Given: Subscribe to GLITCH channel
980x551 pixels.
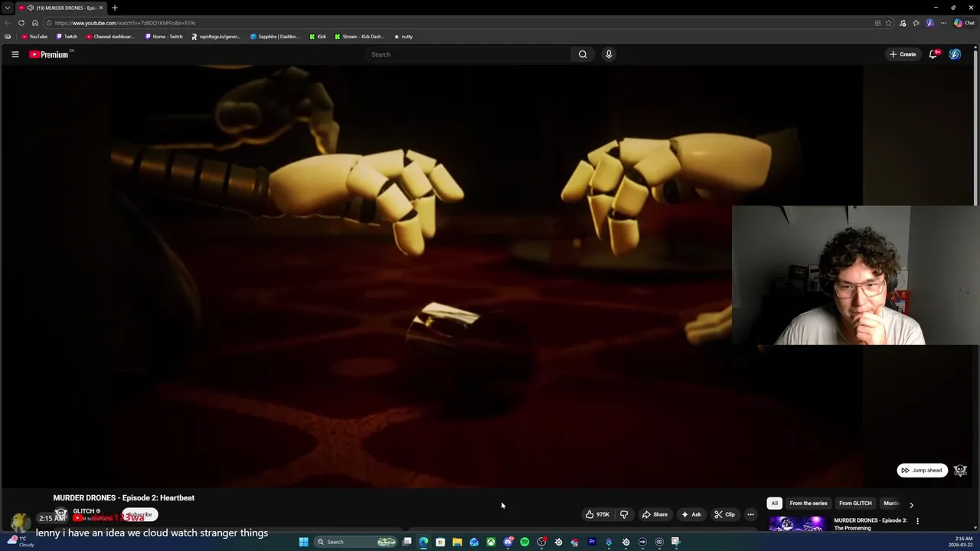Looking at the screenshot, I should 139,515.
